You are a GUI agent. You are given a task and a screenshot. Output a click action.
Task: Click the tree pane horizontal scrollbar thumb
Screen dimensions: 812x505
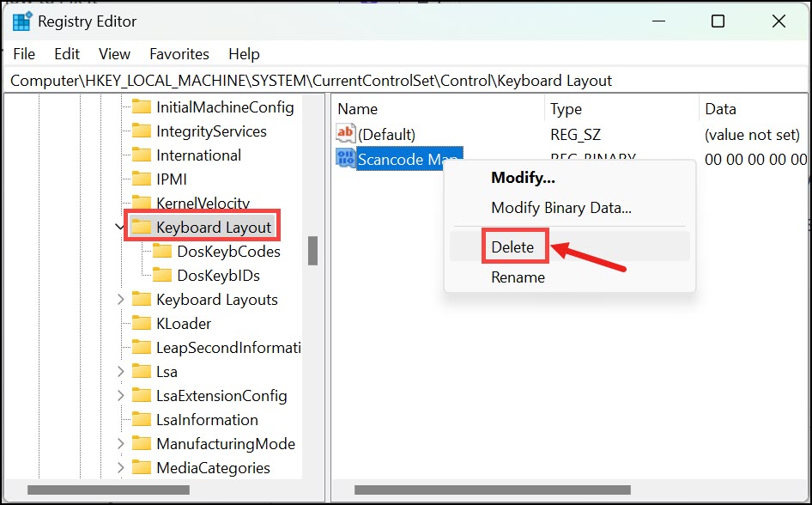pos(108,490)
